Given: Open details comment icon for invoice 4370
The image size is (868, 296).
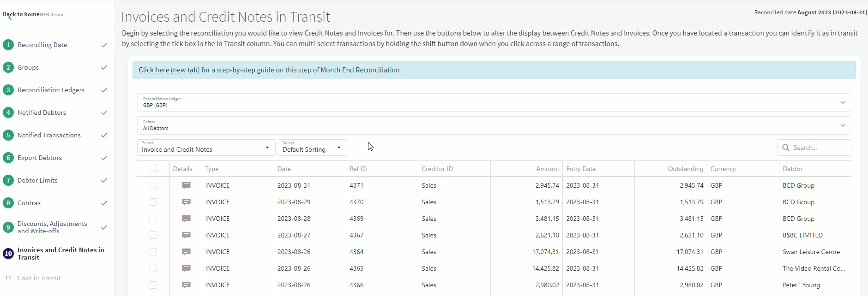Looking at the screenshot, I should [186, 202].
